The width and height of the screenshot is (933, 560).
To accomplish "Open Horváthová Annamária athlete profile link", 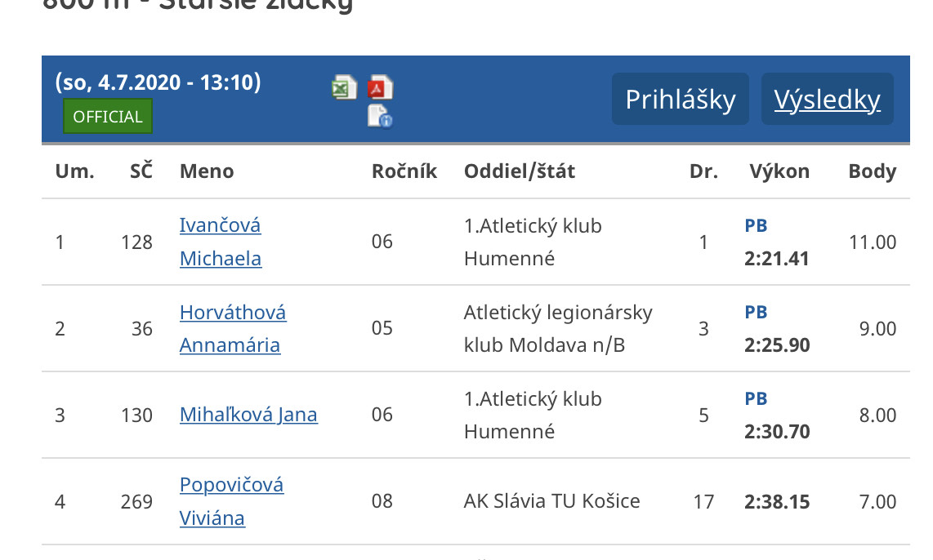I will 233,329.
